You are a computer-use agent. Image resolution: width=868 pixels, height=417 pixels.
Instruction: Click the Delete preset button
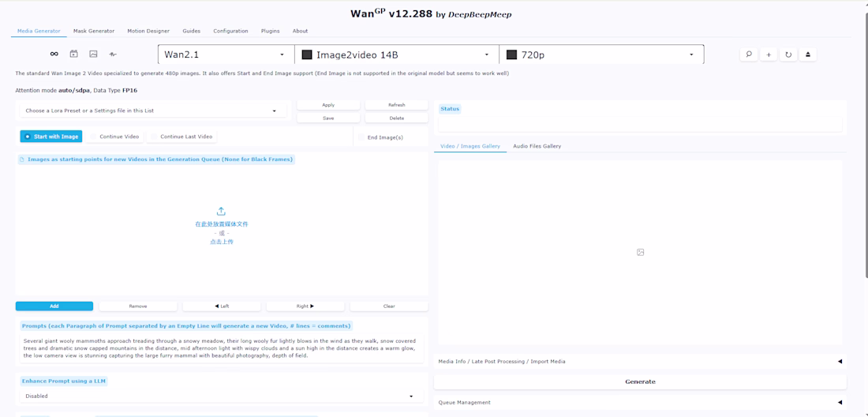(396, 118)
